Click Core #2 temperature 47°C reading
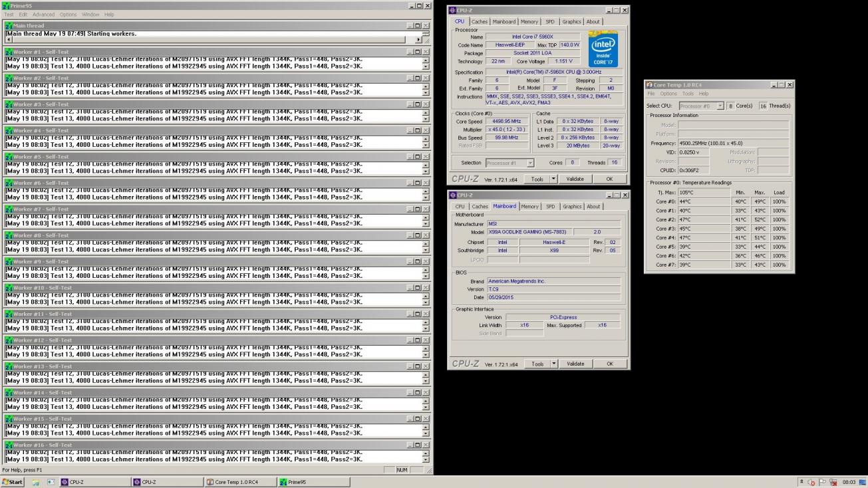The image size is (868, 488). 704,219
